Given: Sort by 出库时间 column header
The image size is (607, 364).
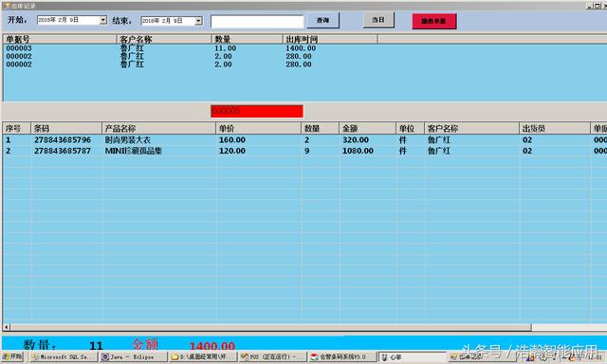Looking at the screenshot, I should click(330, 39).
